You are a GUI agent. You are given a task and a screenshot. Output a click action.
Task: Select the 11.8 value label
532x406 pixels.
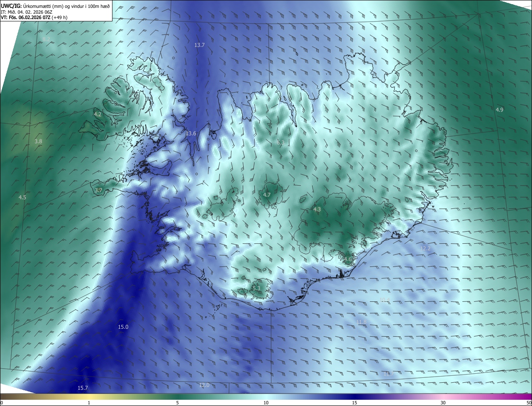(x=362, y=322)
